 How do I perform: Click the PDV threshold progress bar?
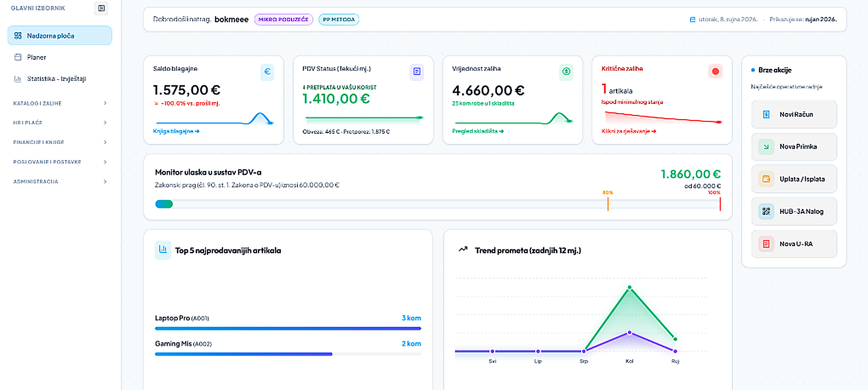tap(438, 204)
